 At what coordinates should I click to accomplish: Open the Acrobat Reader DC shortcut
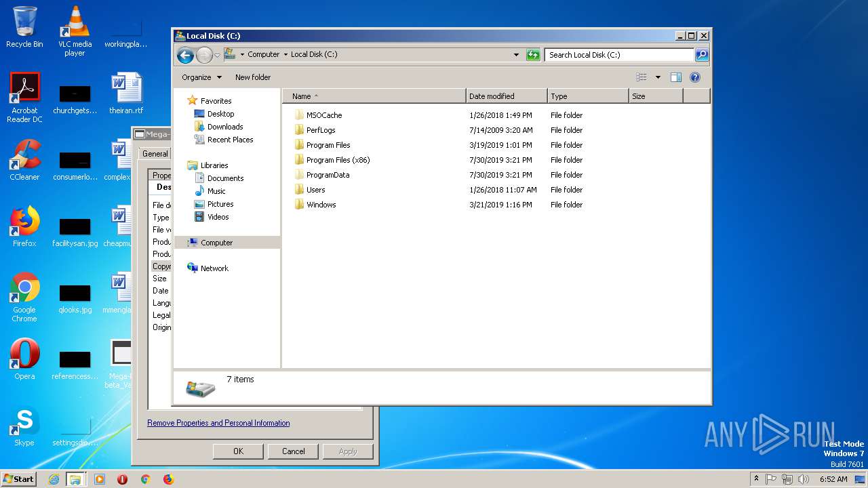[24, 98]
